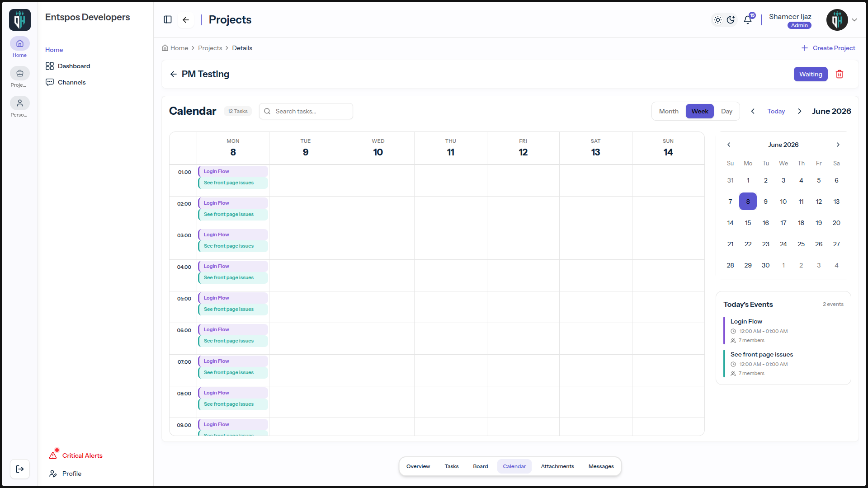The width and height of the screenshot is (868, 488).
Task: Open the Channels chat icon item
Action: click(x=50, y=82)
